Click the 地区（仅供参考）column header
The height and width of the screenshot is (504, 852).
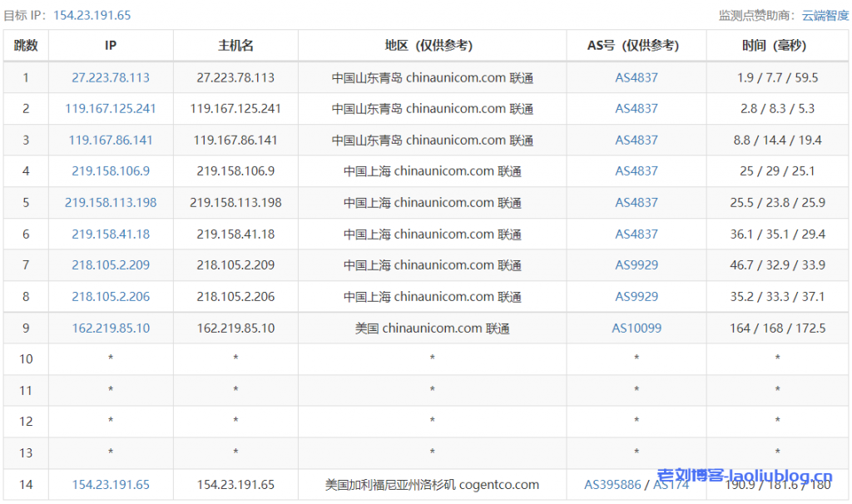(x=431, y=46)
